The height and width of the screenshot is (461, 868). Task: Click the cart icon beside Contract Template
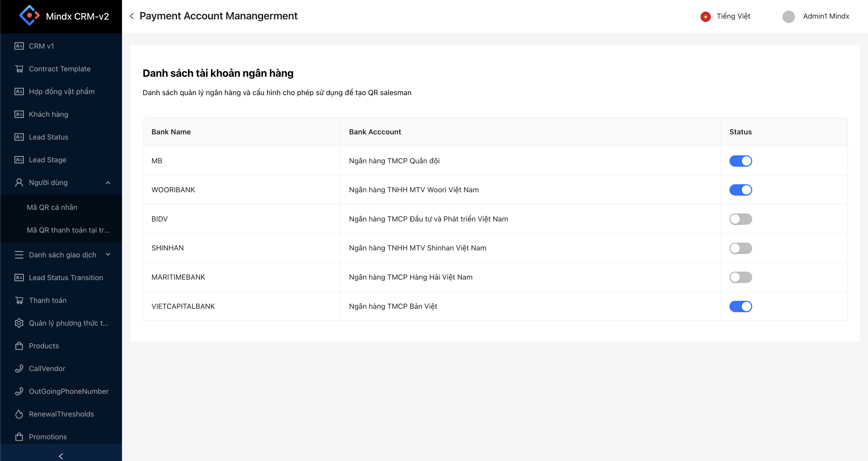pyautogui.click(x=19, y=69)
